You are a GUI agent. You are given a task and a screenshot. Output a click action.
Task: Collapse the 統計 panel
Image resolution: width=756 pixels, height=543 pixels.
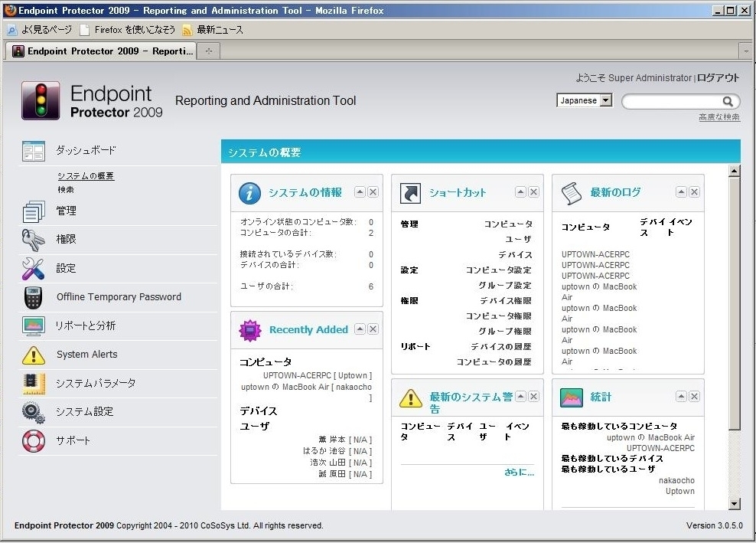tap(681, 397)
